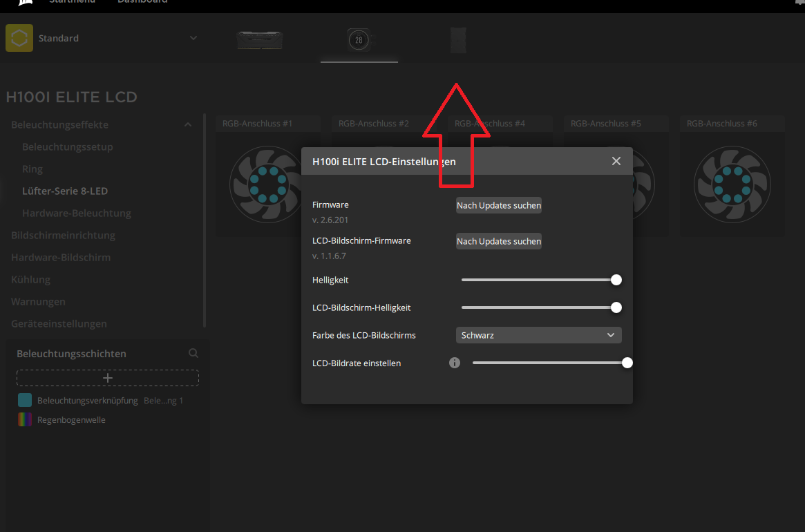
Task: Open the Kühlung section
Action: (31, 279)
